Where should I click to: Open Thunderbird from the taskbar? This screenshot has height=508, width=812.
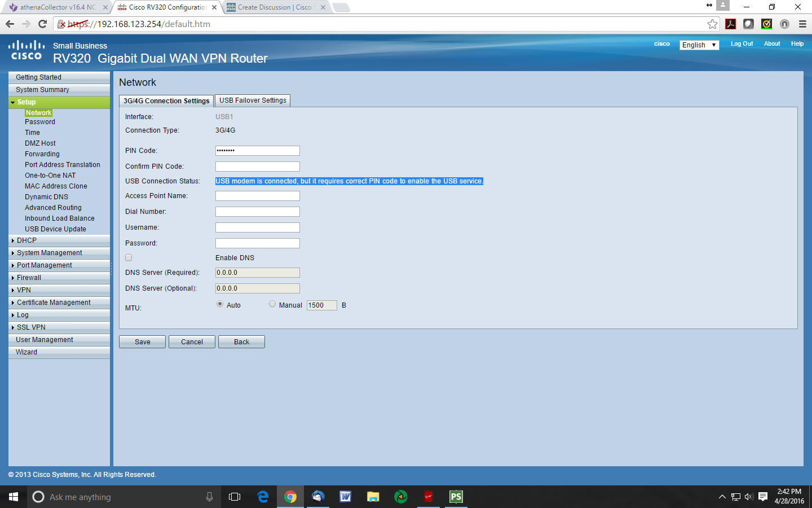coord(318,497)
